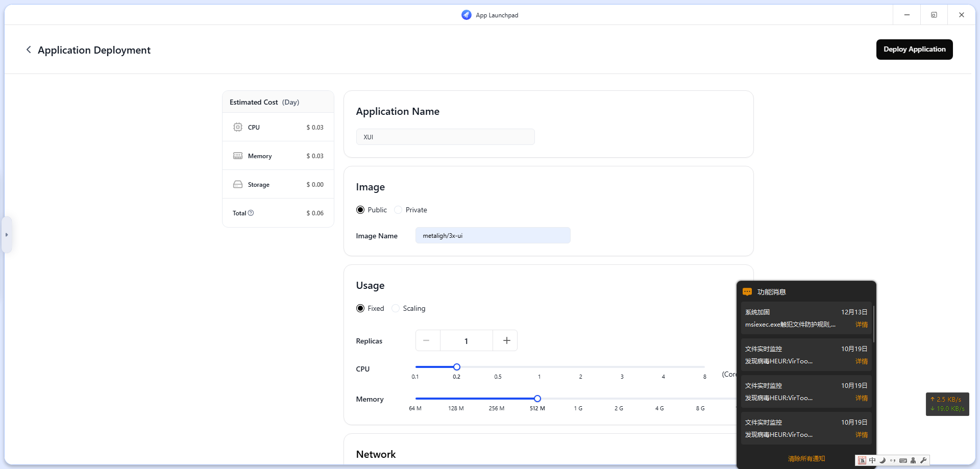Image resolution: width=980 pixels, height=469 pixels.
Task: Choose Scaling usage mode
Action: point(396,308)
